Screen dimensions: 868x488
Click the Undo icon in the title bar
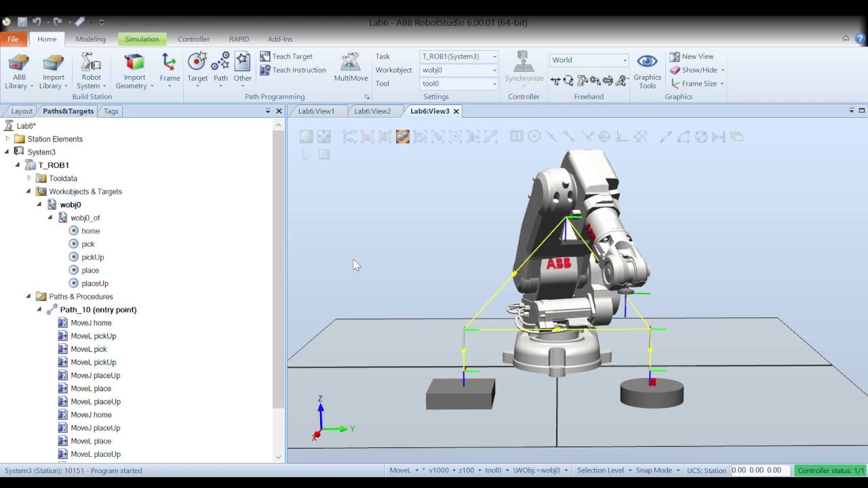(x=38, y=22)
